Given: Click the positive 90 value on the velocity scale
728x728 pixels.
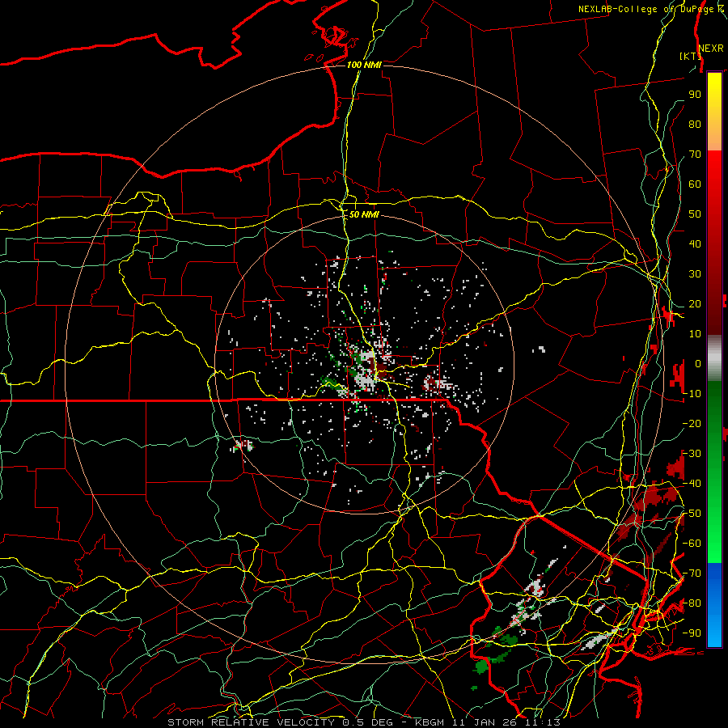Looking at the screenshot, I should tap(695, 95).
